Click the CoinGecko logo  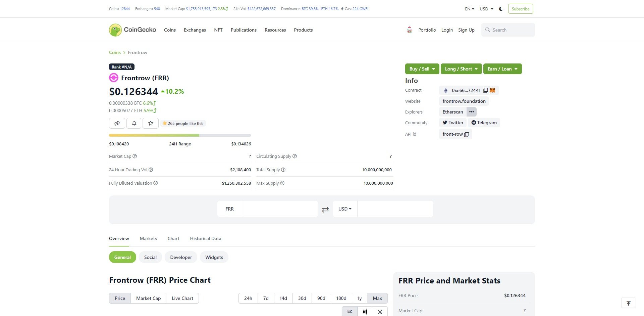pos(132,30)
